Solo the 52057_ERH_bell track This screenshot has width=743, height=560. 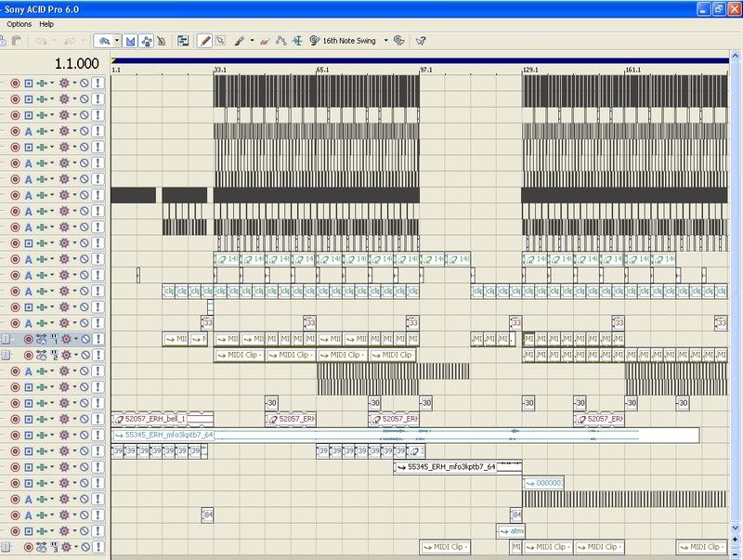tap(98, 419)
